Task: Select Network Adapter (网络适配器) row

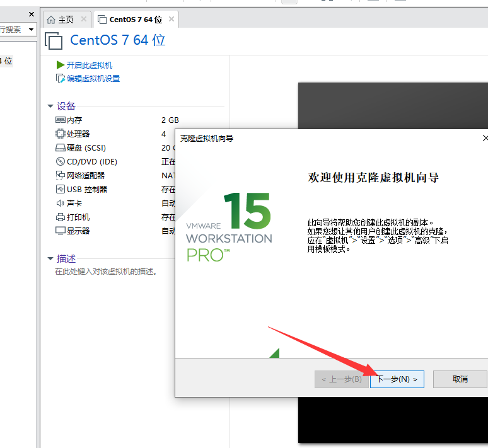Action: (x=115, y=175)
